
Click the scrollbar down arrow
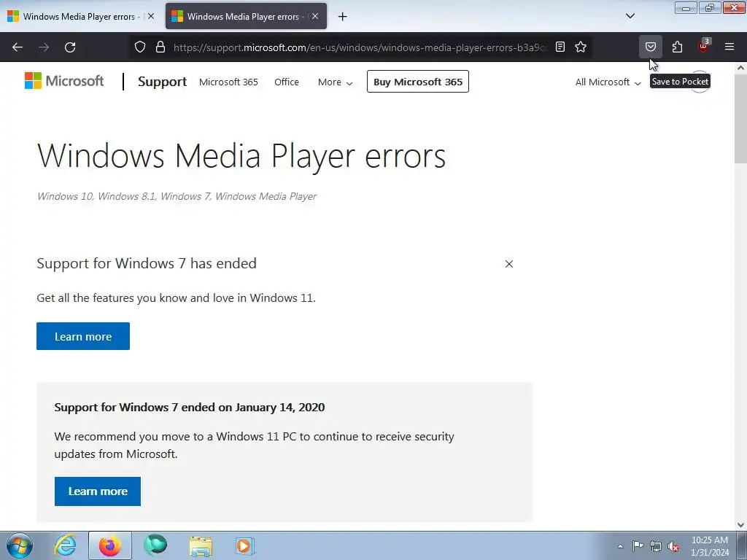click(740, 525)
